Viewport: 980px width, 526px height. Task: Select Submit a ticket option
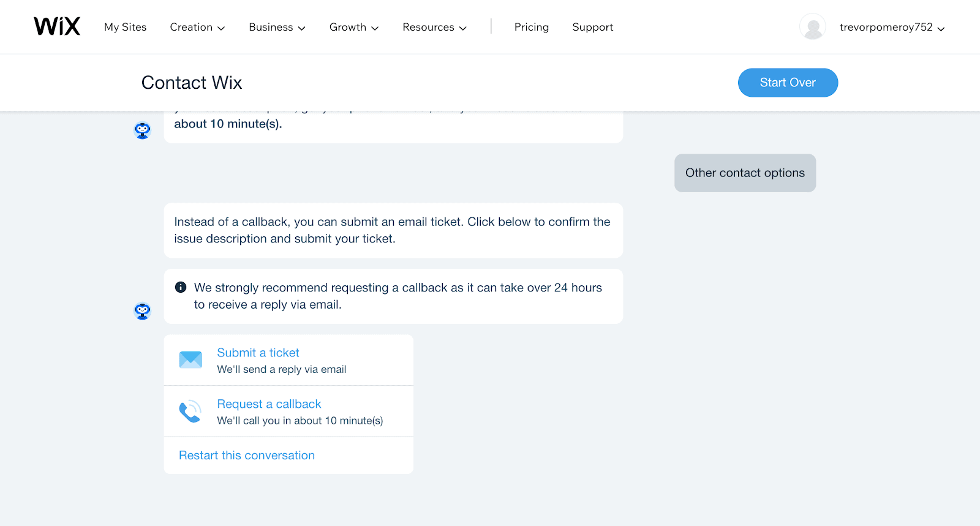[x=288, y=360]
